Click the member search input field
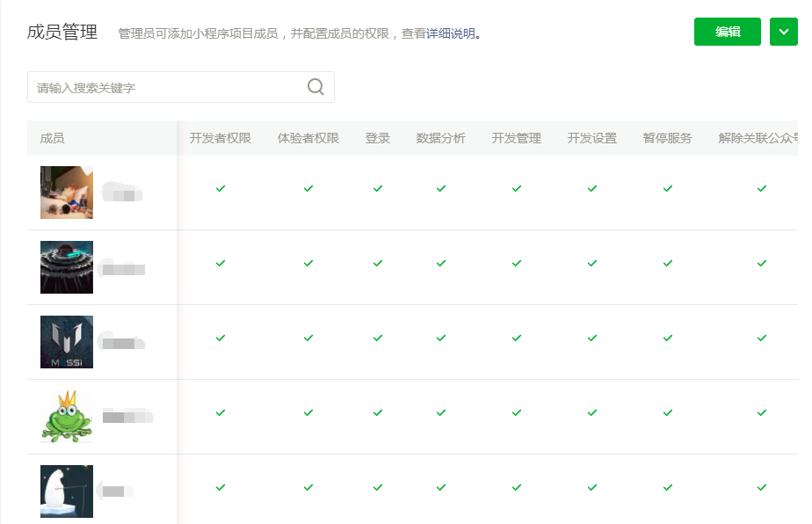The image size is (812, 524). (167, 88)
